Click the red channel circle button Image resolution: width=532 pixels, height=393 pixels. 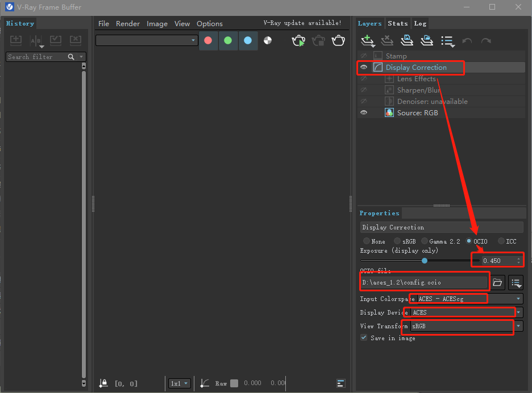click(x=208, y=41)
